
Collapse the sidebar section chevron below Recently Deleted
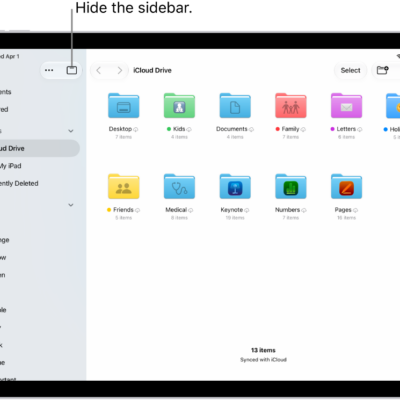pyautogui.click(x=71, y=205)
